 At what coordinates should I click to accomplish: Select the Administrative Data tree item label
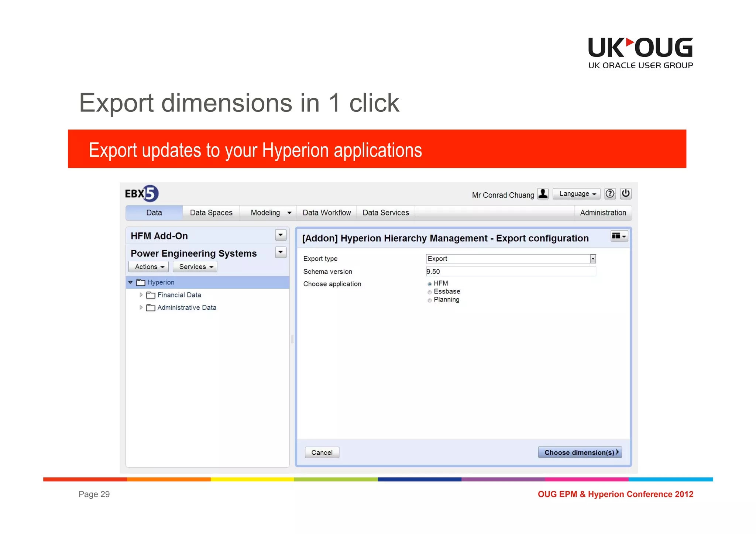tap(187, 307)
